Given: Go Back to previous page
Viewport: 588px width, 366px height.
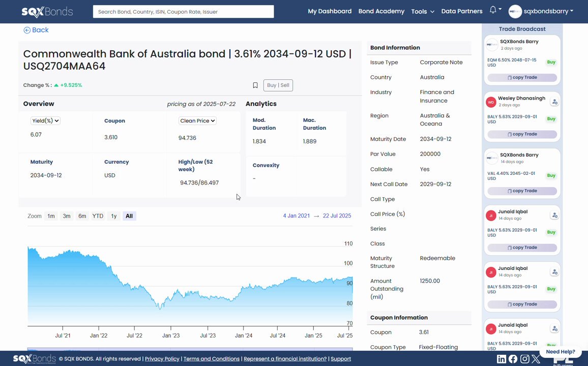Looking at the screenshot, I should pos(36,30).
